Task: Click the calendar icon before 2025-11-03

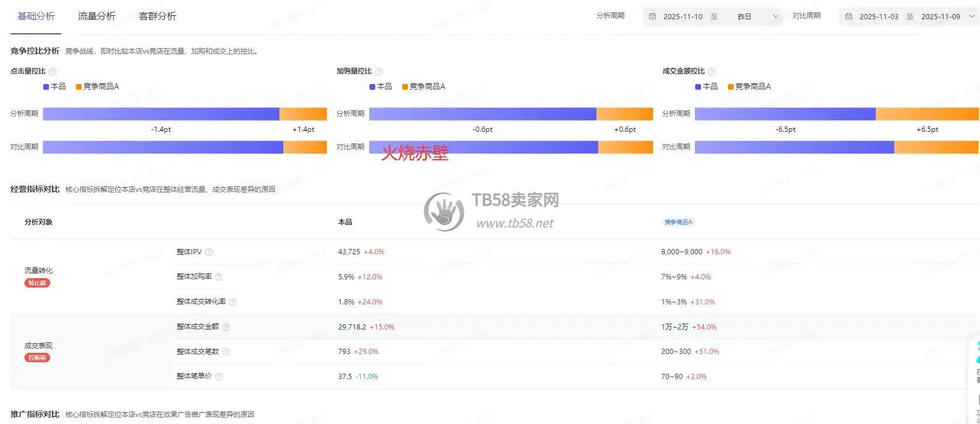Action: (849, 17)
